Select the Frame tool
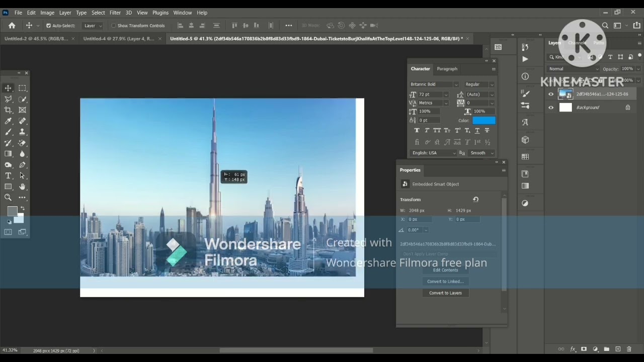This screenshot has width=644, height=362. (x=22, y=110)
